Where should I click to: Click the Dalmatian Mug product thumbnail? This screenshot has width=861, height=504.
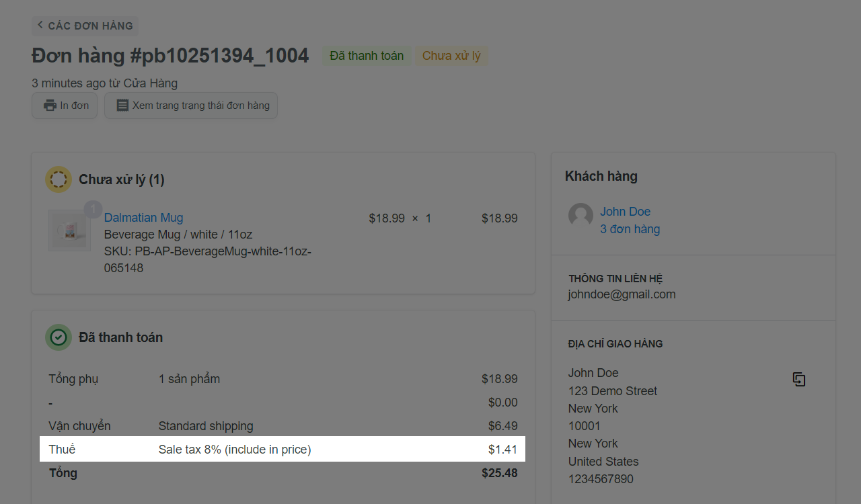69,230
